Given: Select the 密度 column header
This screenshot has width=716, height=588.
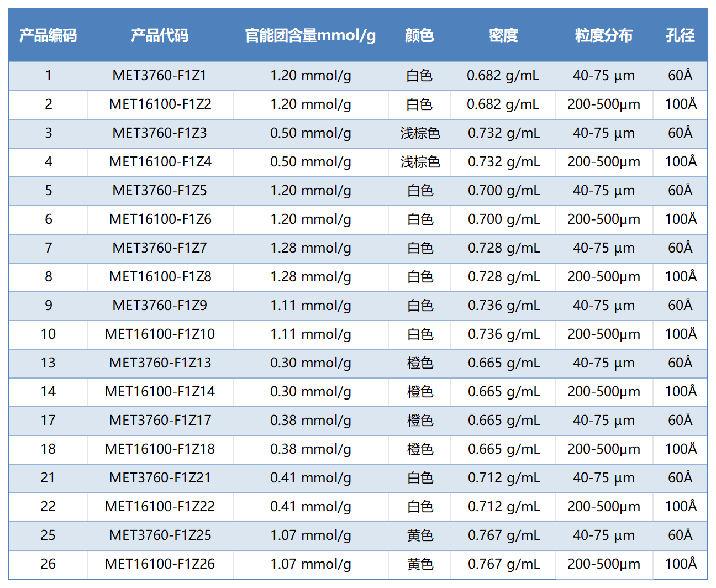Looking at the screenshot, I should click(x=503, y=36).
